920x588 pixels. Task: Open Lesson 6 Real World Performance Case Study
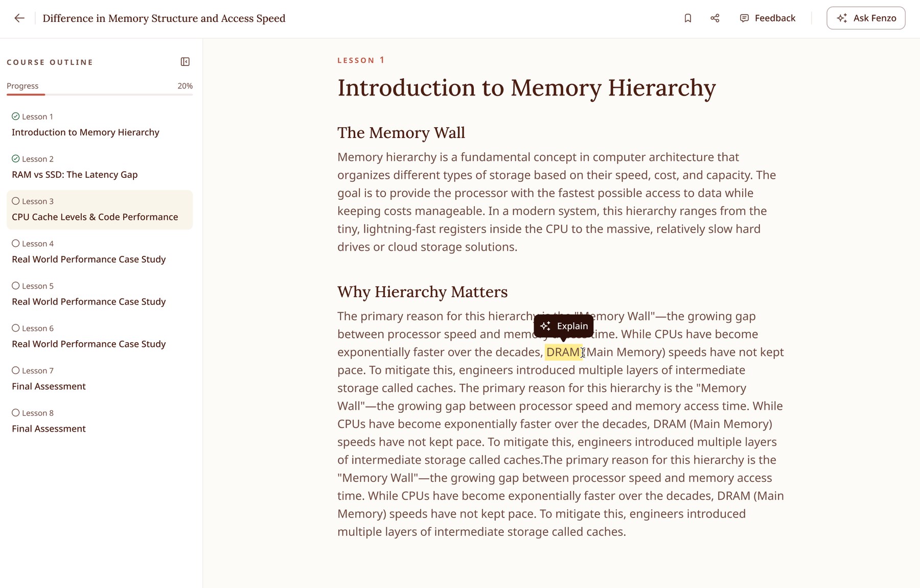click(x=100, y=337)
